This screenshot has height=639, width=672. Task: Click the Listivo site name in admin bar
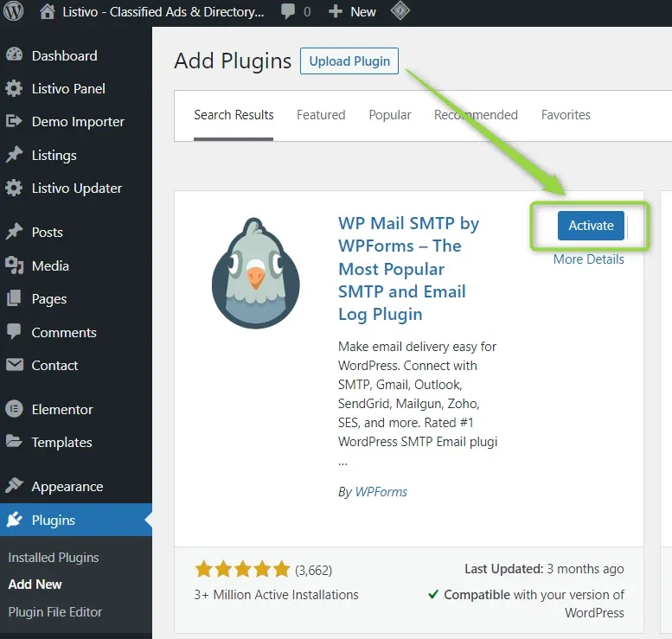163,12
